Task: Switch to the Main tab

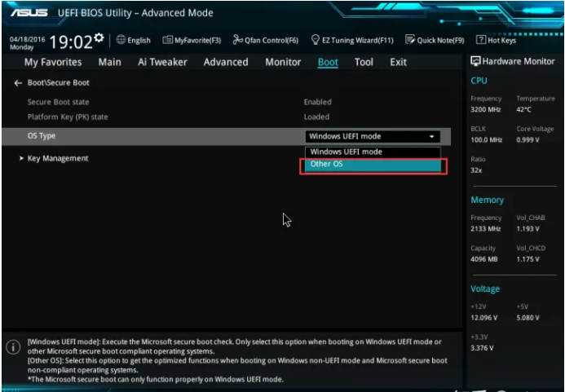Action: pos(110,62)
